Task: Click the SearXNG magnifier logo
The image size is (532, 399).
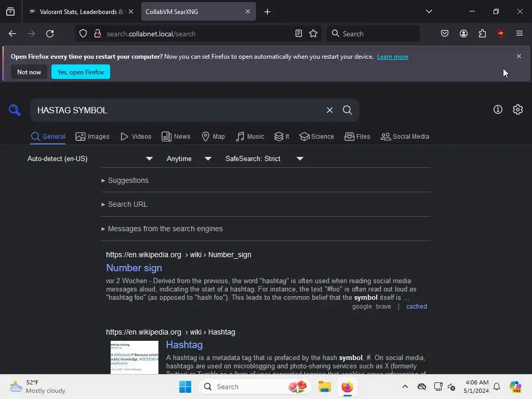Action: (15, 110)
